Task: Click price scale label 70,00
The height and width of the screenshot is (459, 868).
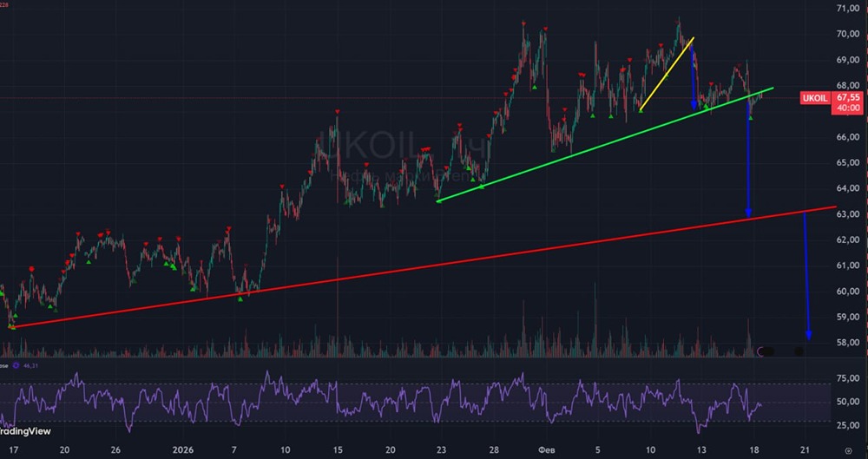Action: click(x=848, y=34)
